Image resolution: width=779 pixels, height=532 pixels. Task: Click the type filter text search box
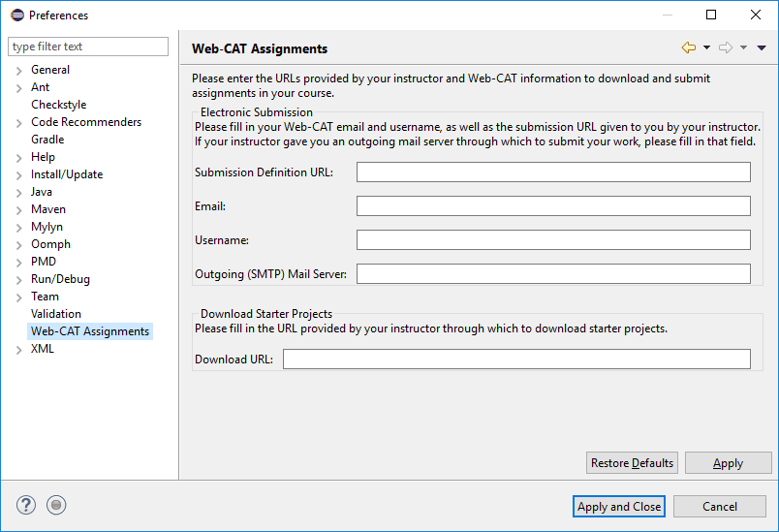click(88, 47)
